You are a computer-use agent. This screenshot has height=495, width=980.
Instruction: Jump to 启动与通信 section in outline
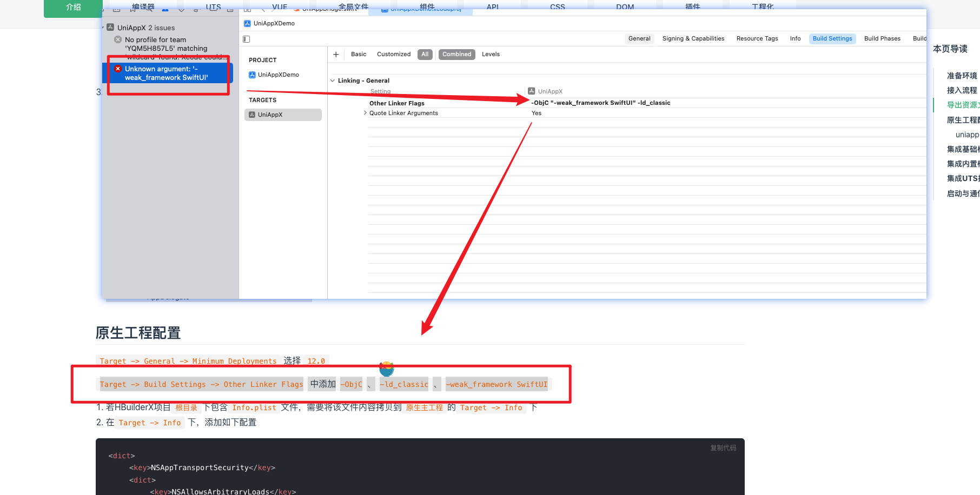963,193
